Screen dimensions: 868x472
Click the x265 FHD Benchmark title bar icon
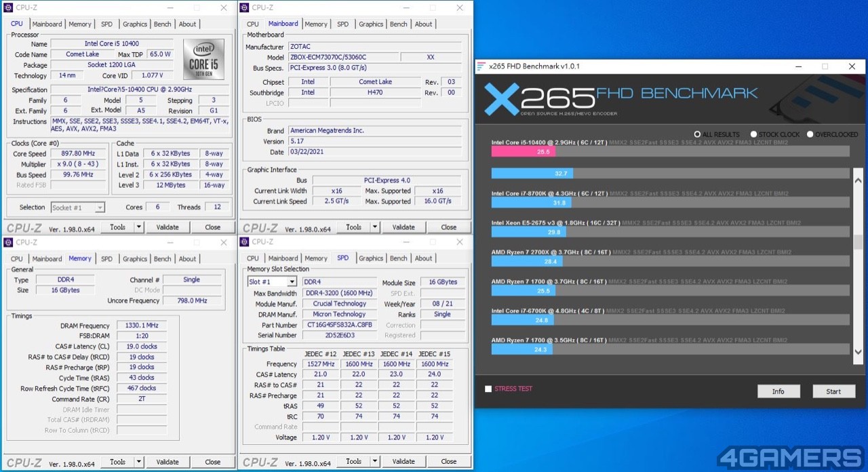tap(481, 66)
